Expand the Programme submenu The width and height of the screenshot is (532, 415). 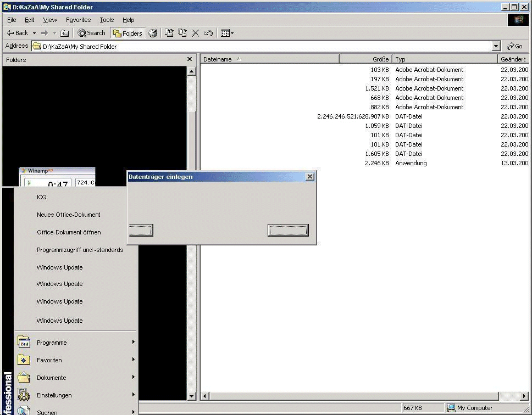pyautogui.click(x=52, y=343)
